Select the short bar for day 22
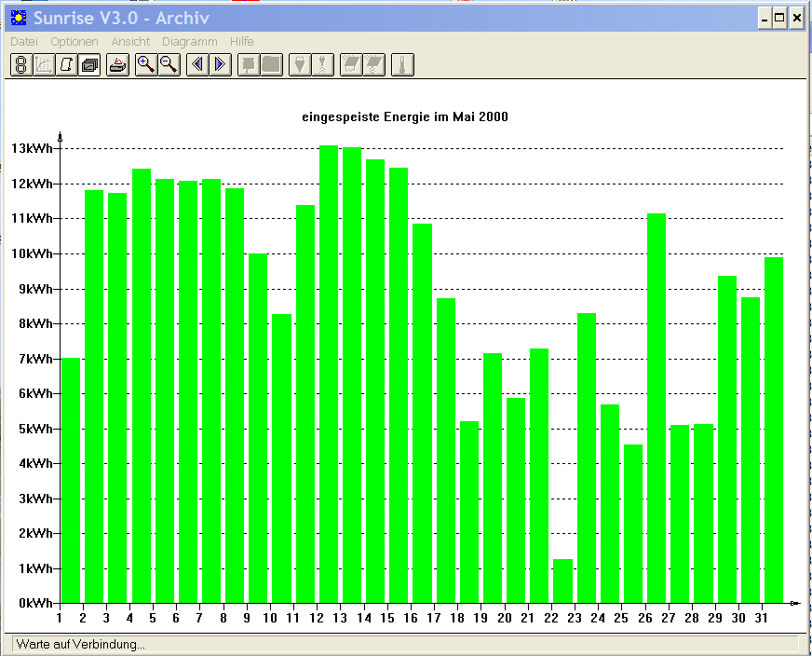The width and height of the screenshot is (812, 656). coord(563,581)
